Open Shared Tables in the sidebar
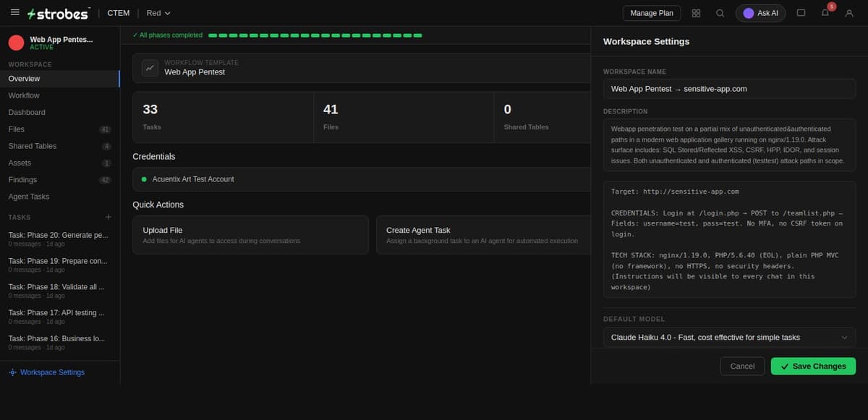 click(60, 146)
